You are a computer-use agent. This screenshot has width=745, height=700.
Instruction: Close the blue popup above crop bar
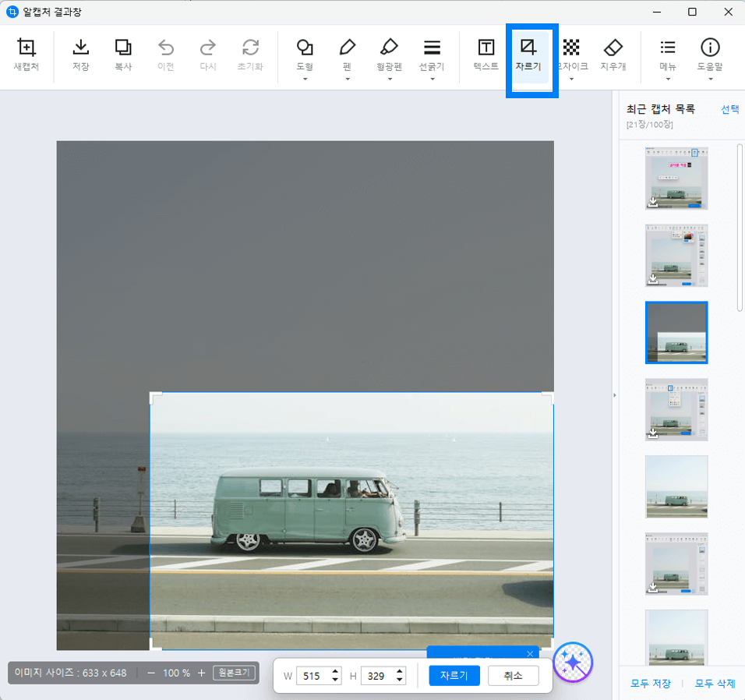click(x=530, y=654)
